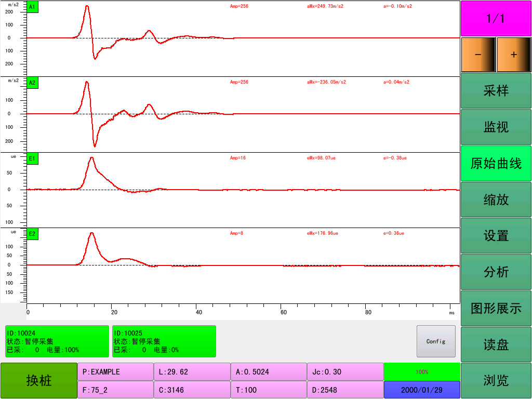This screenshot has width=532, height=399.
Task: Open the 缩放 zoom option
Action: [x=496, y=199]
